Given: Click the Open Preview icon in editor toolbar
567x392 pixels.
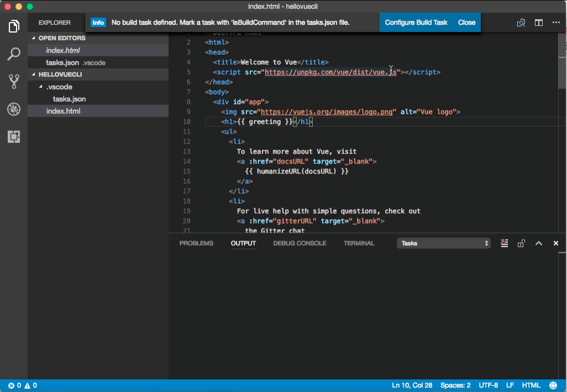Looking at the screenshot, I should pyautogui.click(x=521, y=23).
